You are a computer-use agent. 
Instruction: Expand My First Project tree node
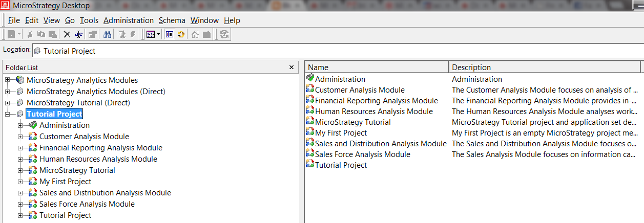click(20, 182)
